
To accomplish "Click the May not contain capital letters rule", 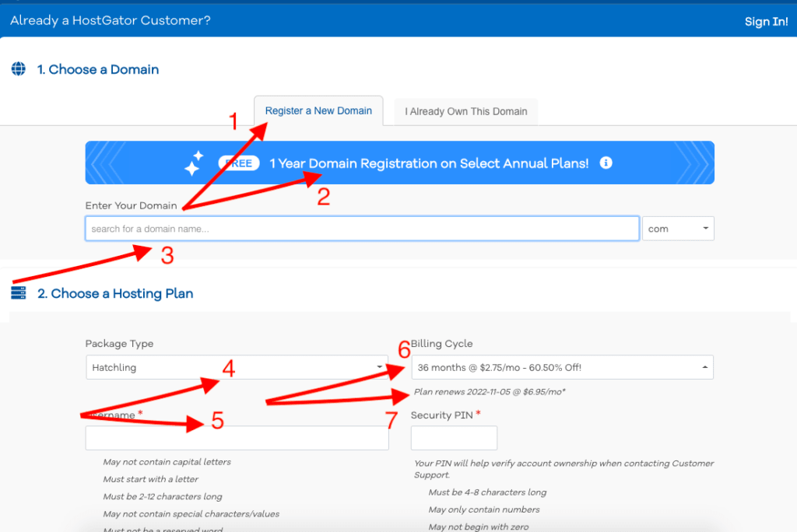I will [x=167, y=462].
